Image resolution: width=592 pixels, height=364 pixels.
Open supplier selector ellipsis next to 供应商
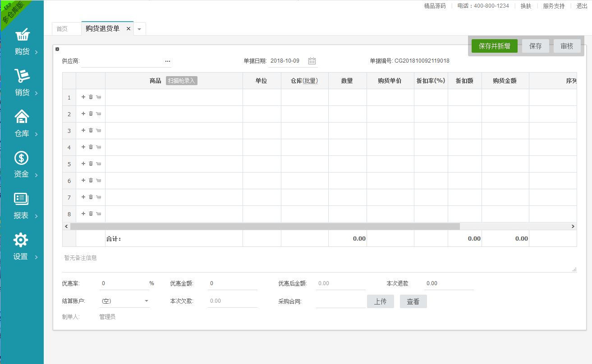pyautogui.click(x=168, y=61)
